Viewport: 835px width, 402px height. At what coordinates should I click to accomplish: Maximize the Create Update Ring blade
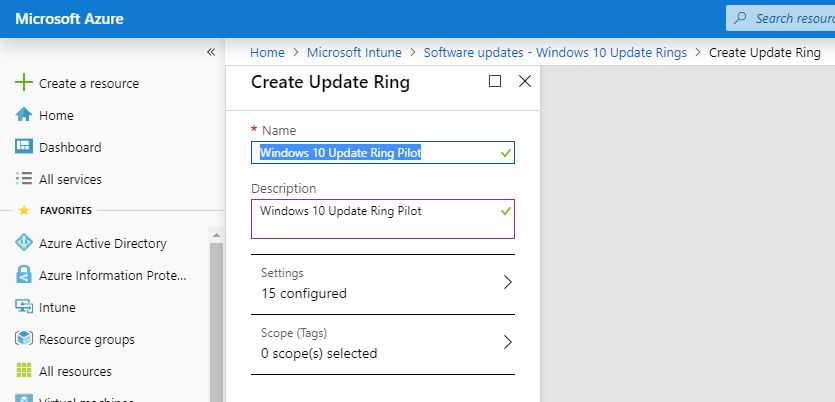495,81
